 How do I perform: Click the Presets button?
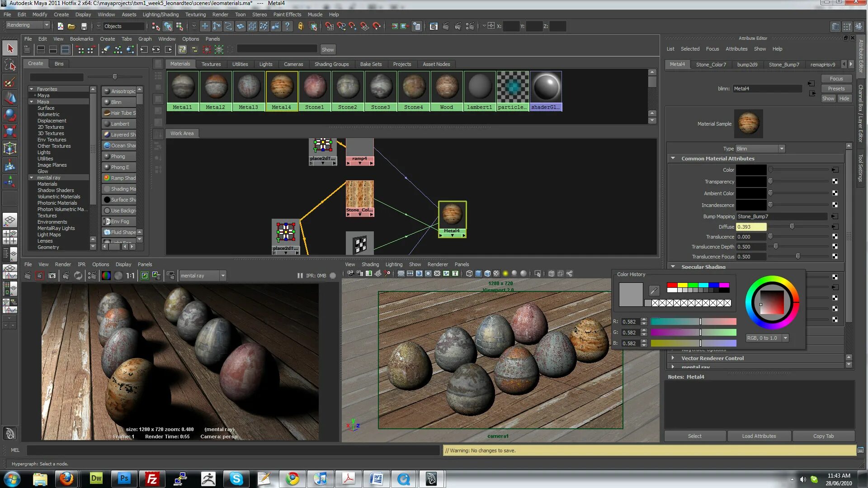(x=836, y=89)
